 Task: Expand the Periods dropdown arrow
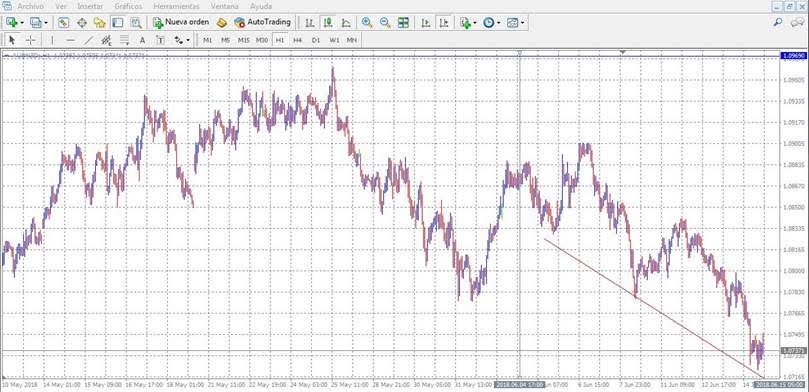498,23
